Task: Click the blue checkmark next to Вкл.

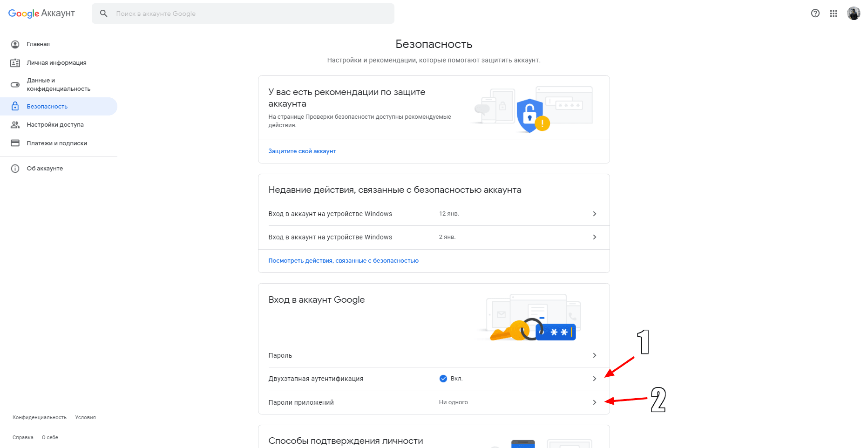Action: pos(443,379)
